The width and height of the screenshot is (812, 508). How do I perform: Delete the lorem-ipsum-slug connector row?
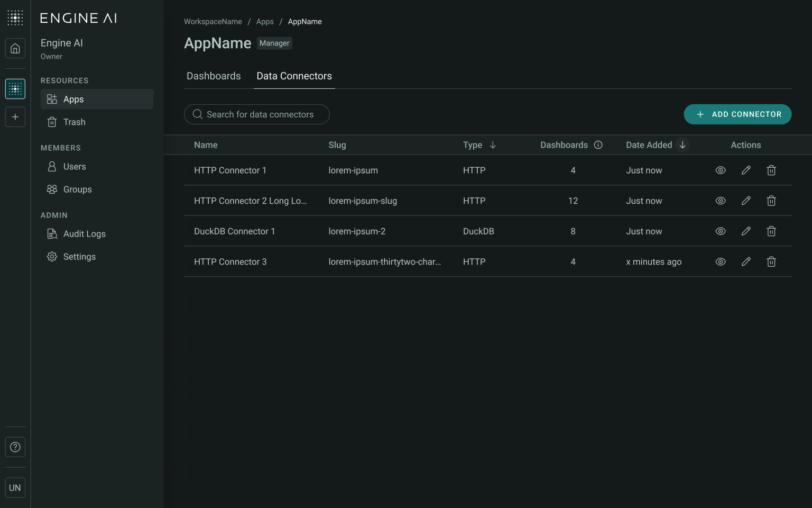tap(771, 201)
